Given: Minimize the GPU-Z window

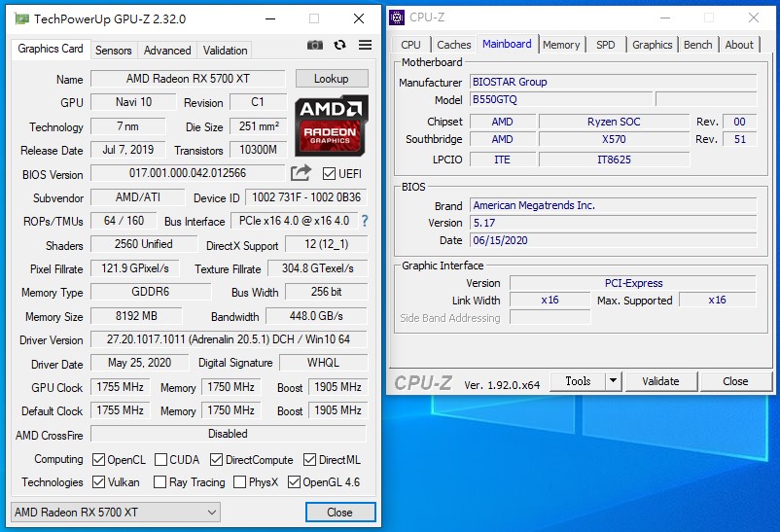Looking at the screenshot, I should click(x=270, y=18).
